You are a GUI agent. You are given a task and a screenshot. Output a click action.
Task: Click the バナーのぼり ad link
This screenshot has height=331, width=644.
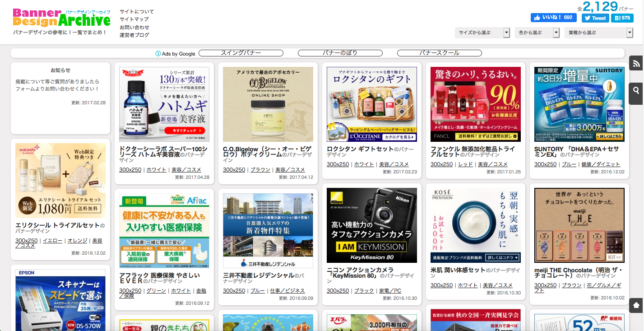click(340, 53)
